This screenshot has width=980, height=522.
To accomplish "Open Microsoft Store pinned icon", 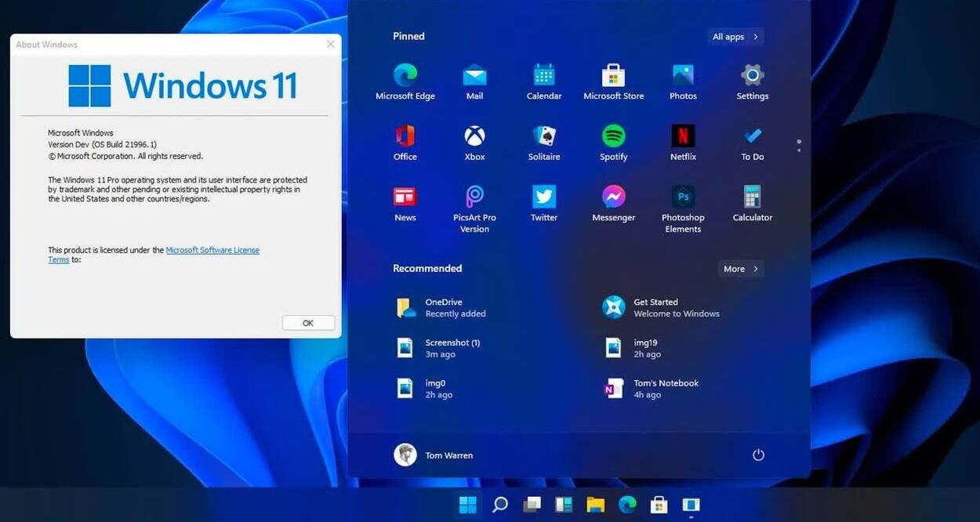I will [x=613, y=82].
